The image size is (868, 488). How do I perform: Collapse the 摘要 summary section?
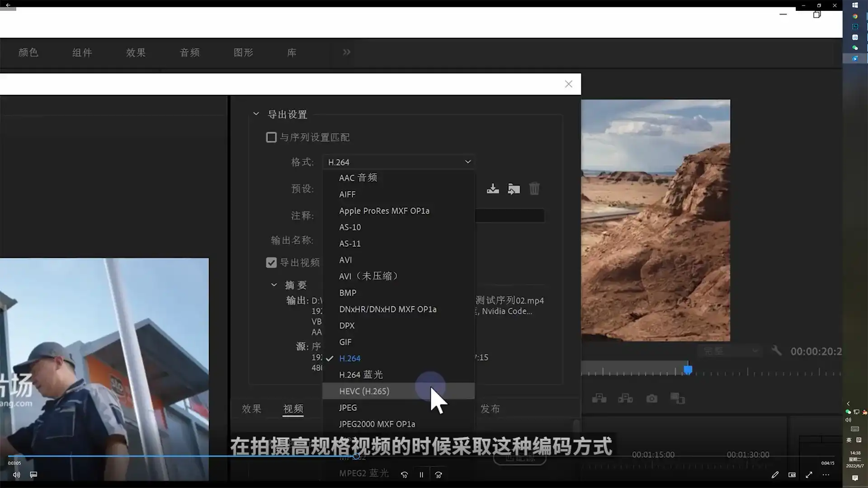tap(274, 285)
